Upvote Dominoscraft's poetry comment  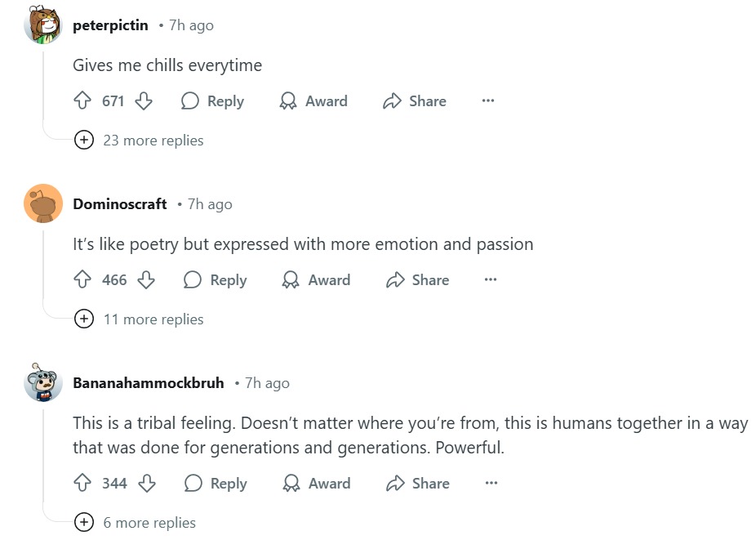(82, 280)
